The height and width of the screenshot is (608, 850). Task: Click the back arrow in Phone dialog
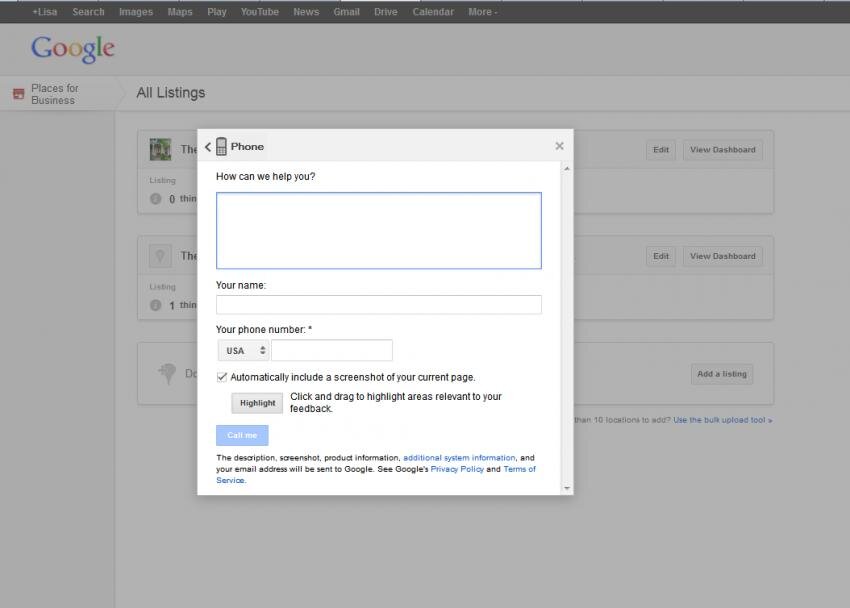coord(208,147)
